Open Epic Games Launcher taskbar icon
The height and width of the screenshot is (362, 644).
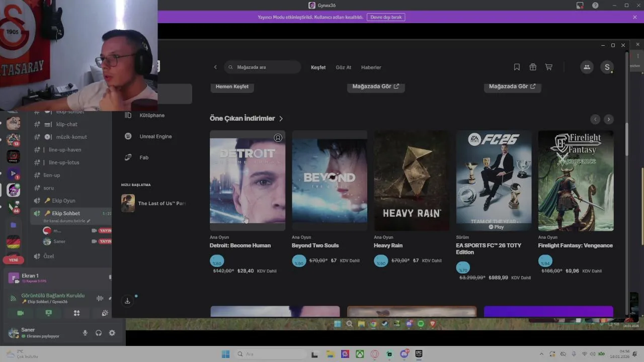419,354
